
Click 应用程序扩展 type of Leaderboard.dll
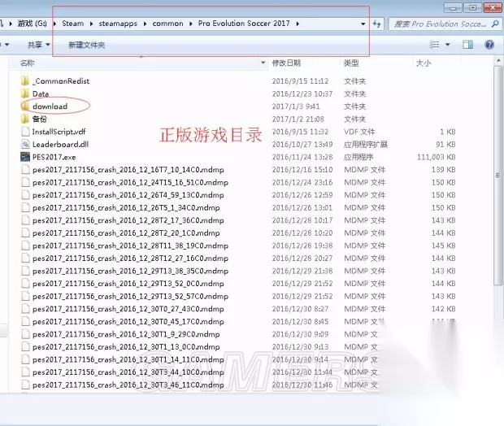(366, 145)
